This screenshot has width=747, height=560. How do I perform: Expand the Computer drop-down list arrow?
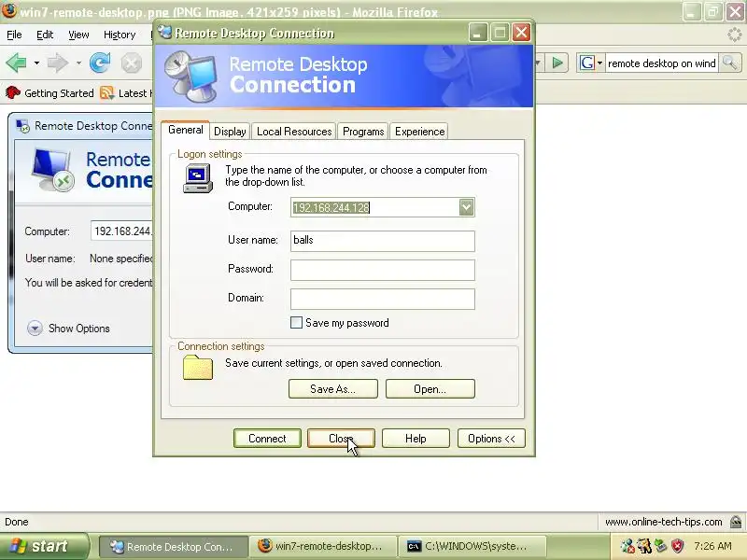click(466, 207)
